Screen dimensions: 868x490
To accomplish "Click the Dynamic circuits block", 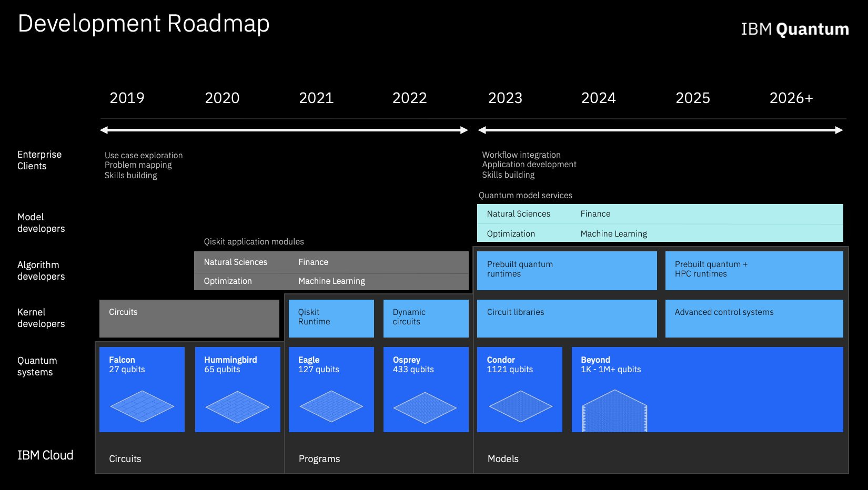I will 426,319.
